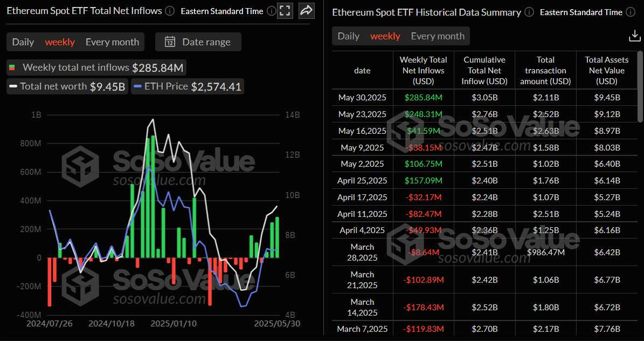This screenshot has height=341, width=644.
Task: Click the info icon next to Eastern Standard Time left panel
Action: coord(271,11)
